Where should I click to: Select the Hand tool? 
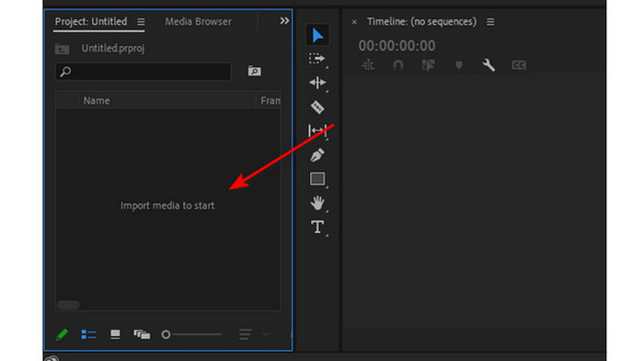(317, 203)
